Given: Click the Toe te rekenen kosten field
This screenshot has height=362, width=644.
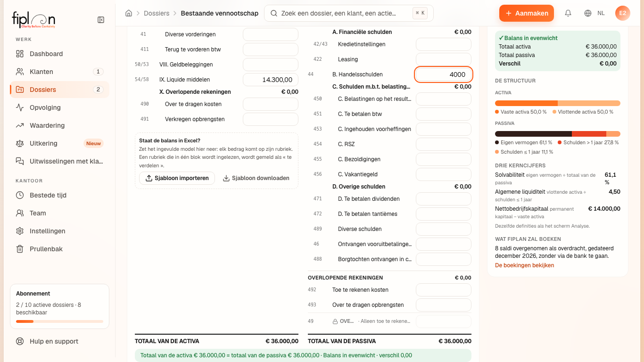Looking at the screenshot, I should pos(444,290).
